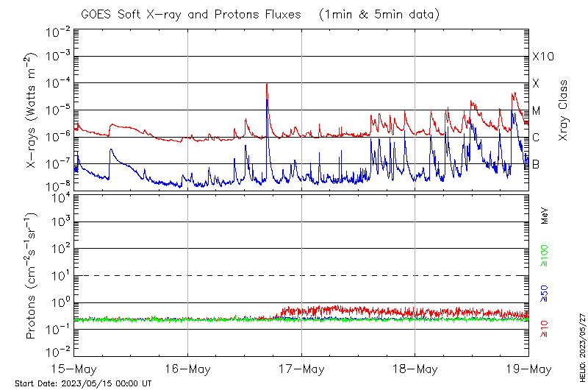Select the M flare class label
Screen dimensions: 588x390
(x=537, y=111)
